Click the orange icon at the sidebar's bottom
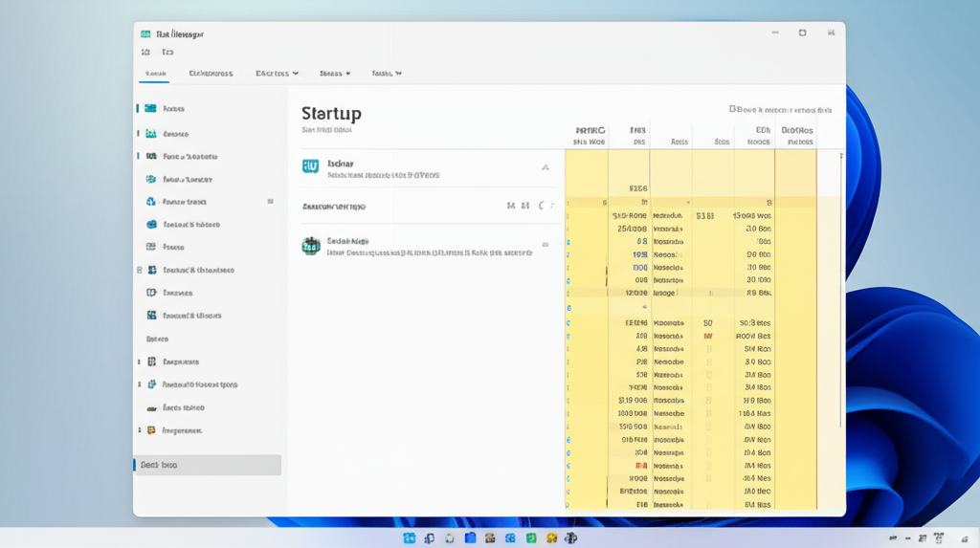The width and height of the screenshot is (980, 548). point(151,408)
